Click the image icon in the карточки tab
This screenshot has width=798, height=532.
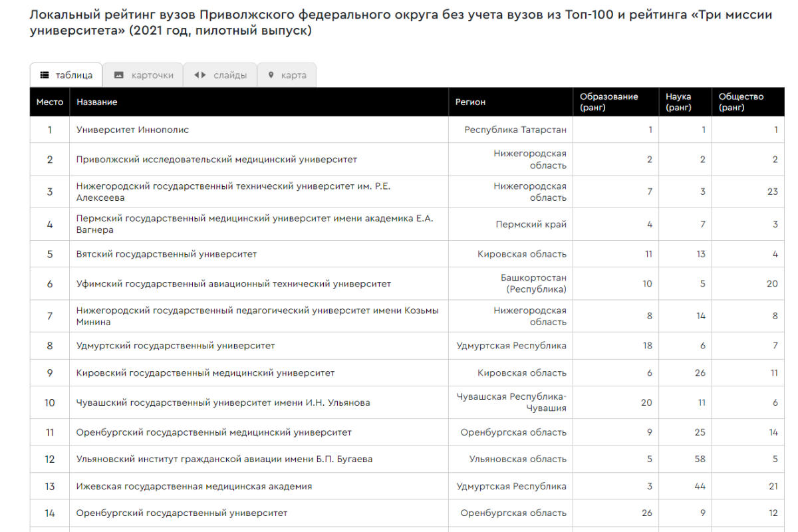coord(119,75)
